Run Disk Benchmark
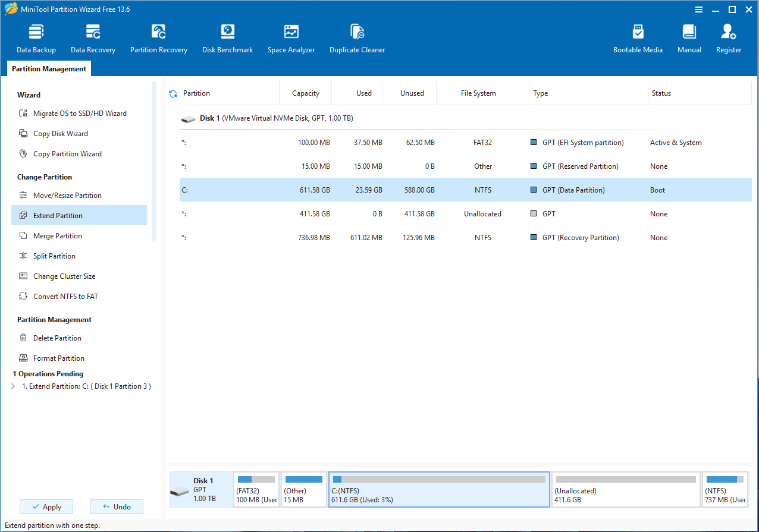This screenshot has height=532, width=759. click(x=227, y=37)
